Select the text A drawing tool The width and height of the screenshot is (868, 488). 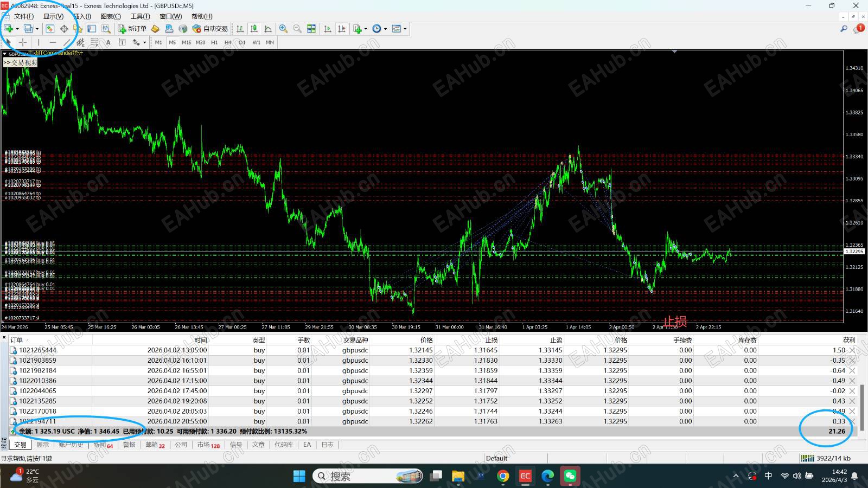(x=108, y=42)
